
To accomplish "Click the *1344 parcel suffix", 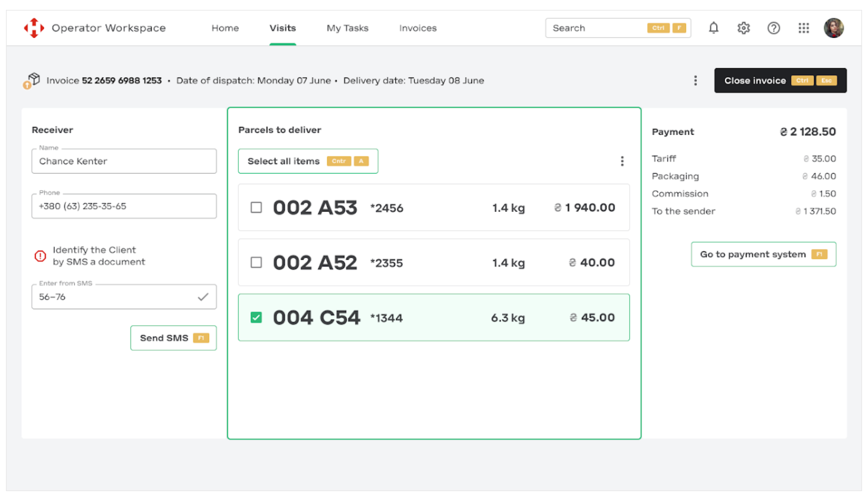I will tap(387, 318).
